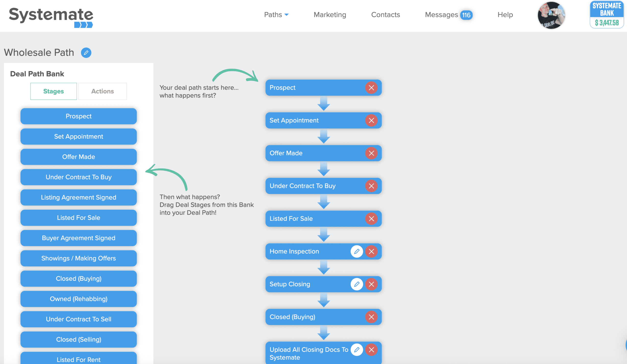The height and width of the screenshot is (364, 627).
Task: Select Under Contract To Sell stage
Action: tap(78, 319)
